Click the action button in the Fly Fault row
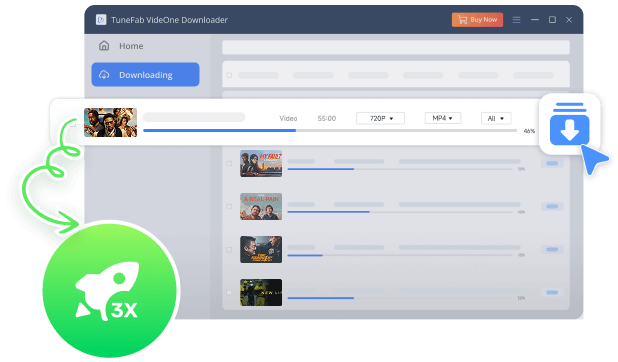Image resolution: width=618 pixels, height=362 pixels. coord(552,163)
